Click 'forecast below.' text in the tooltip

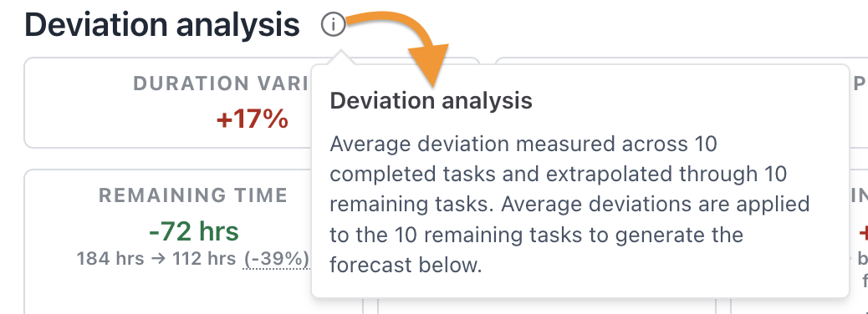(406, 266)
